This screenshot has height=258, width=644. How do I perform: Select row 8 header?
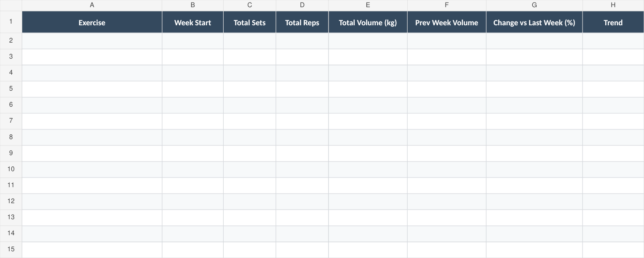tap(11, 137)
